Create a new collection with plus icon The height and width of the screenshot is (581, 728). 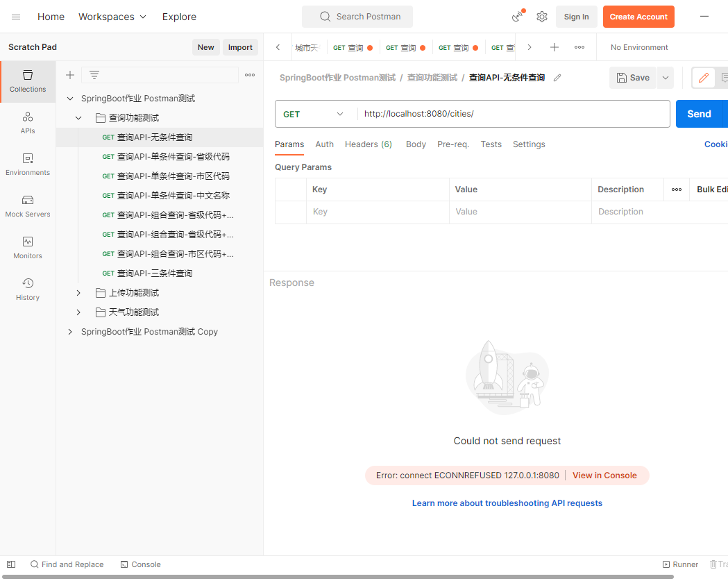[x=70, y=75]
